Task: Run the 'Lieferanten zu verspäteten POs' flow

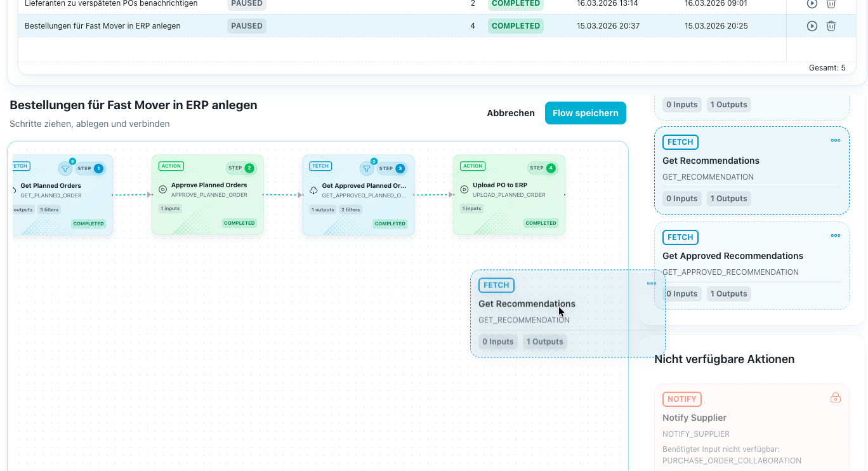Action: coord(812,4)
